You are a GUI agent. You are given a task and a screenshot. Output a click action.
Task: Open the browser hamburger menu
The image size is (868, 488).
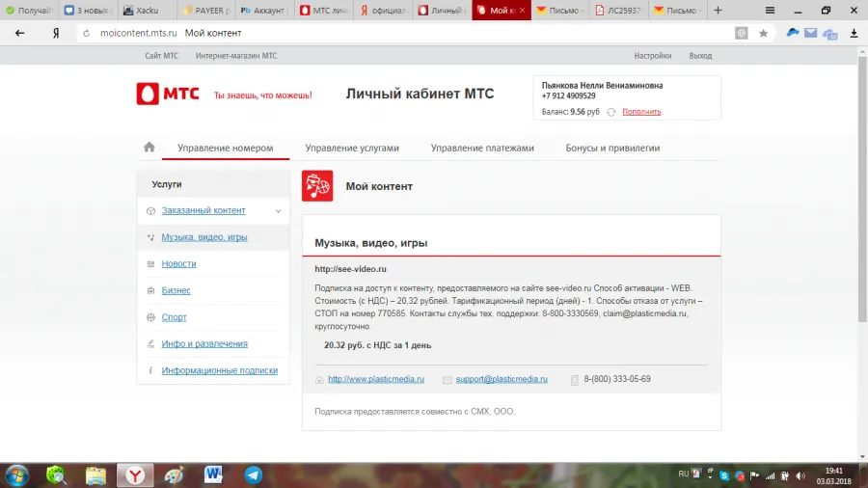(770, 10)
